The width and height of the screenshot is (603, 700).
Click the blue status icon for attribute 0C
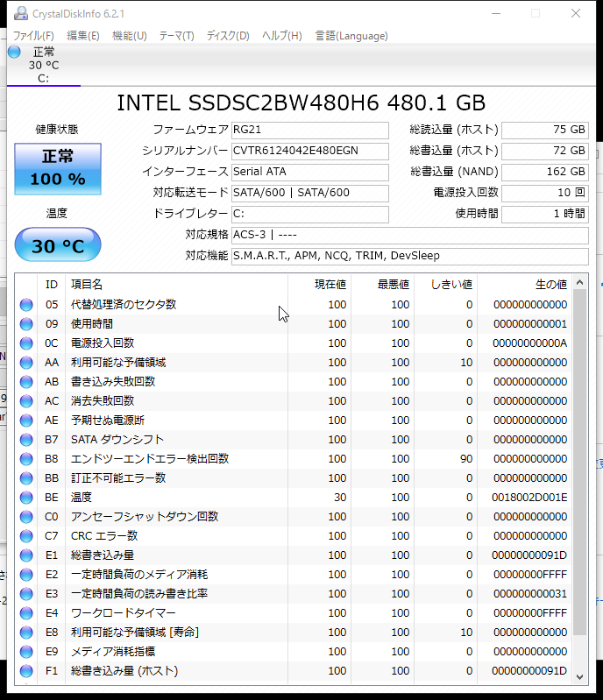click(26, 343)
